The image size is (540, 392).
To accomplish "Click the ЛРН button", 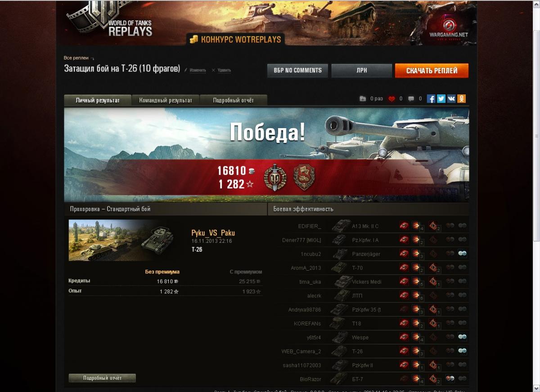I will click(362, 71).
